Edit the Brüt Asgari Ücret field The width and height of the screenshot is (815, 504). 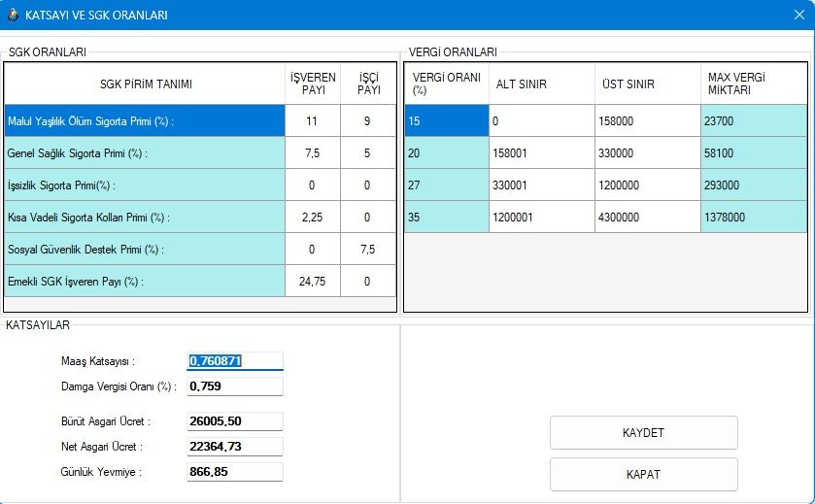click(x=234, y=421)
